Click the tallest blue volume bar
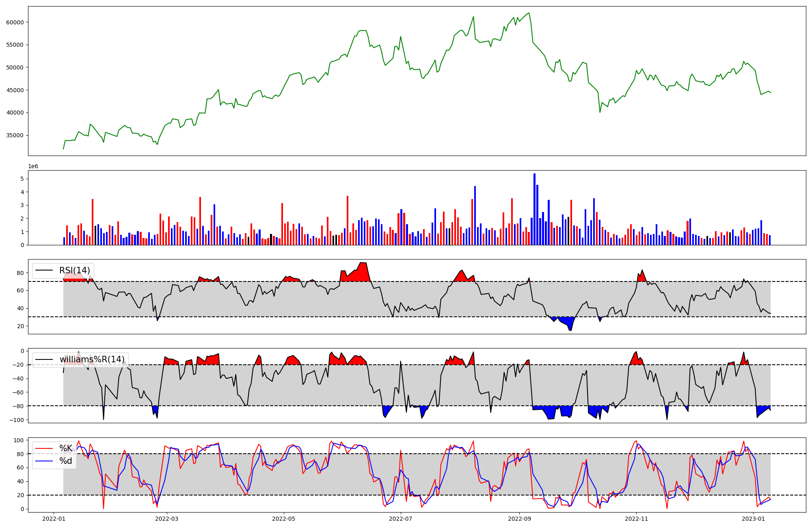This screenshot has height=528, width=812. [534, 209]
